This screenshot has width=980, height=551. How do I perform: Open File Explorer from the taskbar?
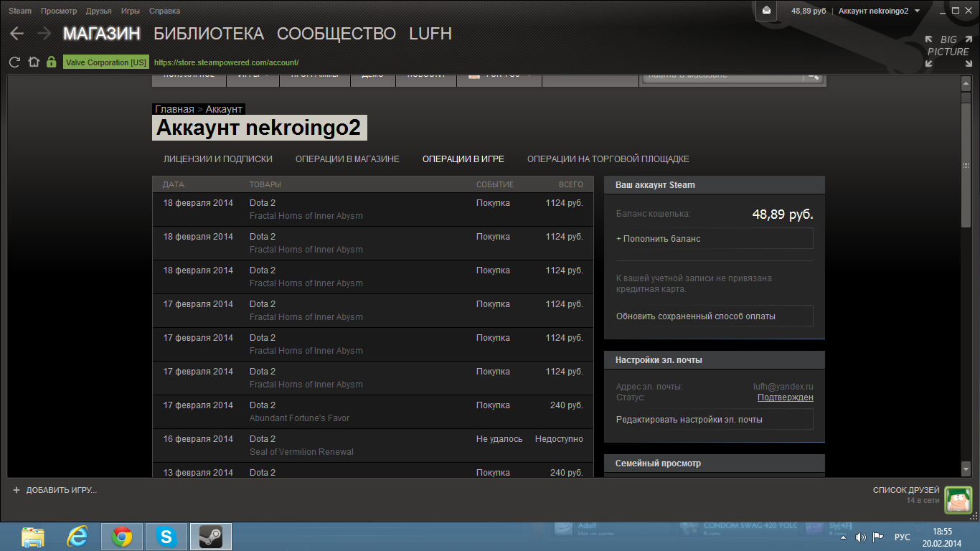33,536
